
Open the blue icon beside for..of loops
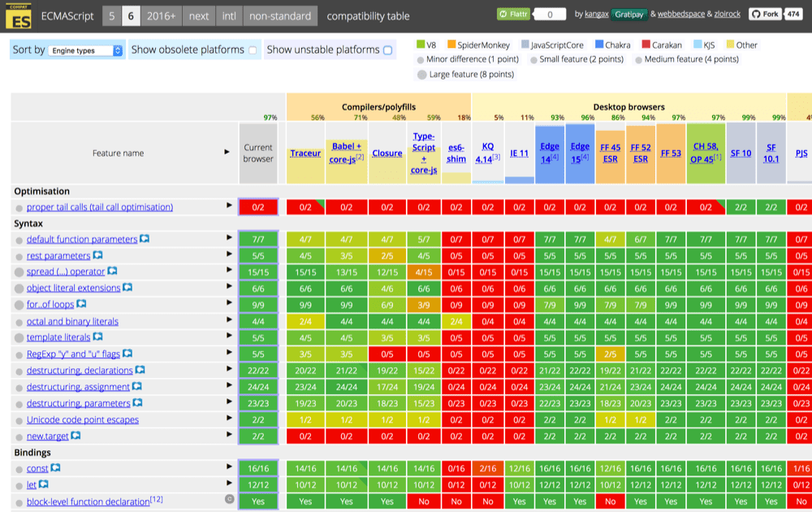click(81, 304)
